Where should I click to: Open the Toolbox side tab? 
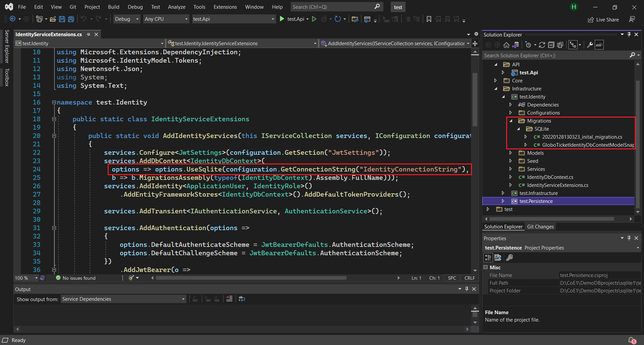7,77
